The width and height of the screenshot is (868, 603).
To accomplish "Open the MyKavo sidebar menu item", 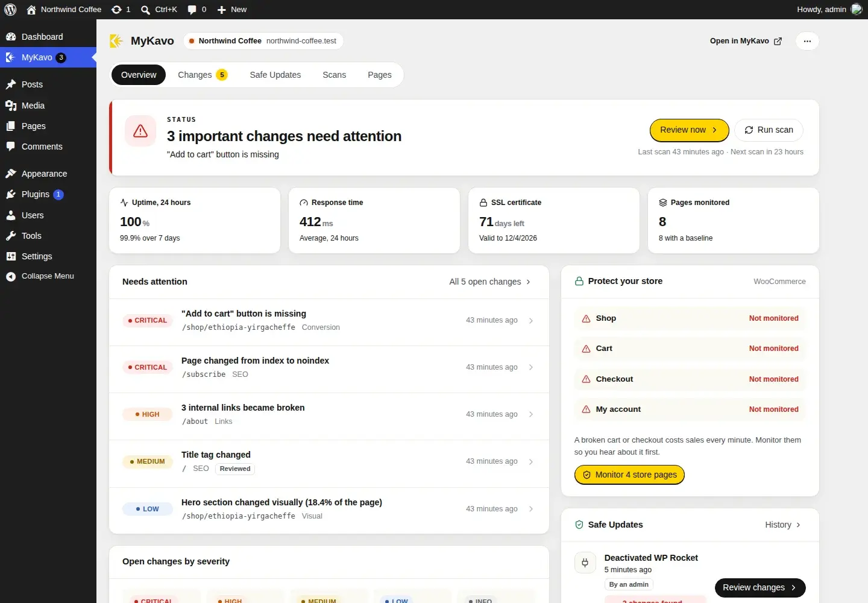I will coord(48,57).
